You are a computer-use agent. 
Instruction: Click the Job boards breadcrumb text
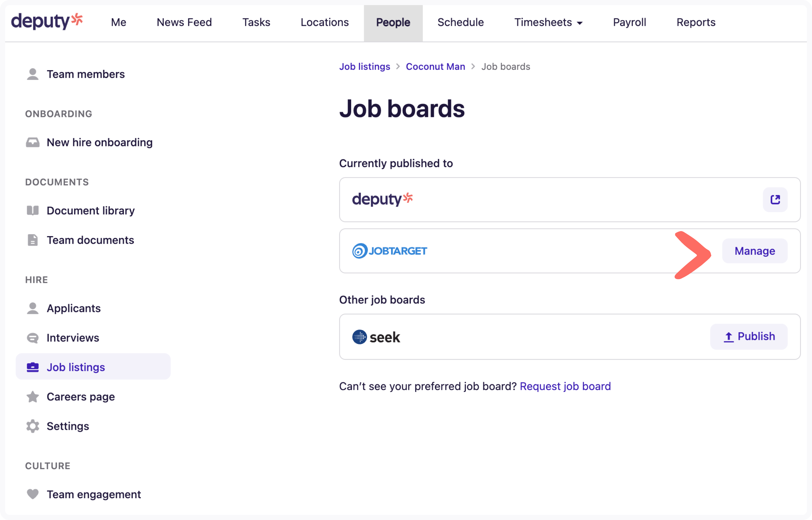(x=505, y=66)
